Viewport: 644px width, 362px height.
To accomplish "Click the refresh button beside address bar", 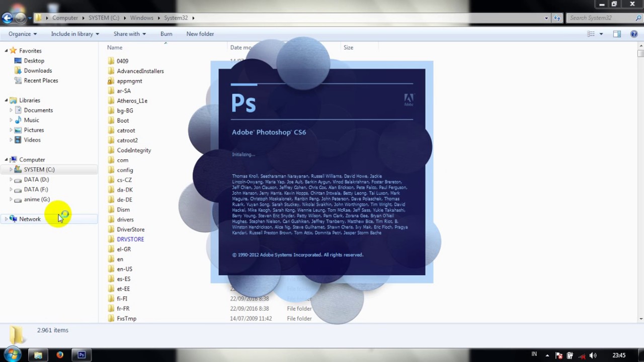I will click(557, 18).
